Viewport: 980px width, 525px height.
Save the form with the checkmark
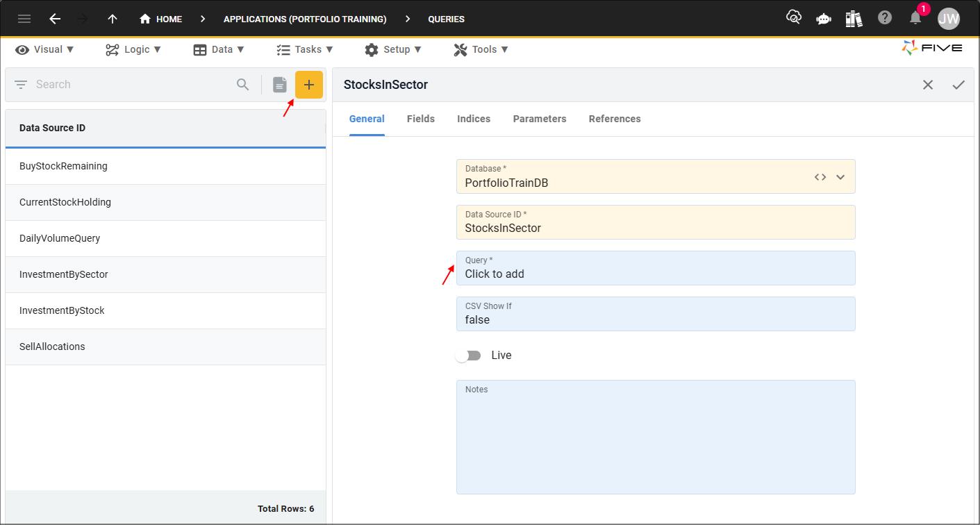pos(958,85)
